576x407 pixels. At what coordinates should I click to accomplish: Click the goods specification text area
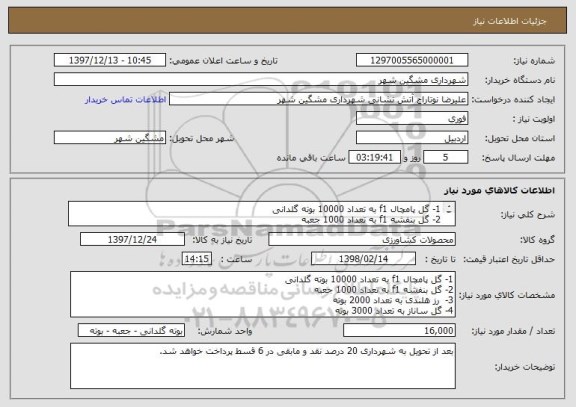(x=263, y=295)
